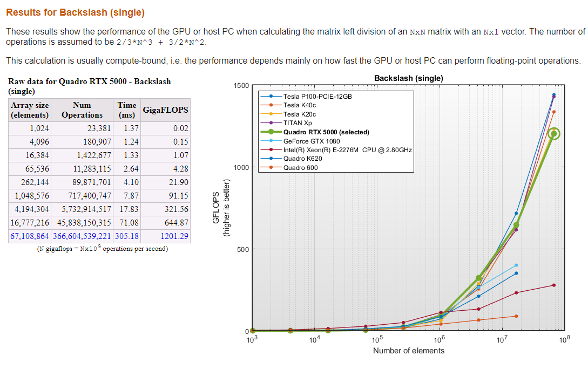Pick the Tesla K20c legend entry
The width and height of the screenshot is (588, 369).
301,114
